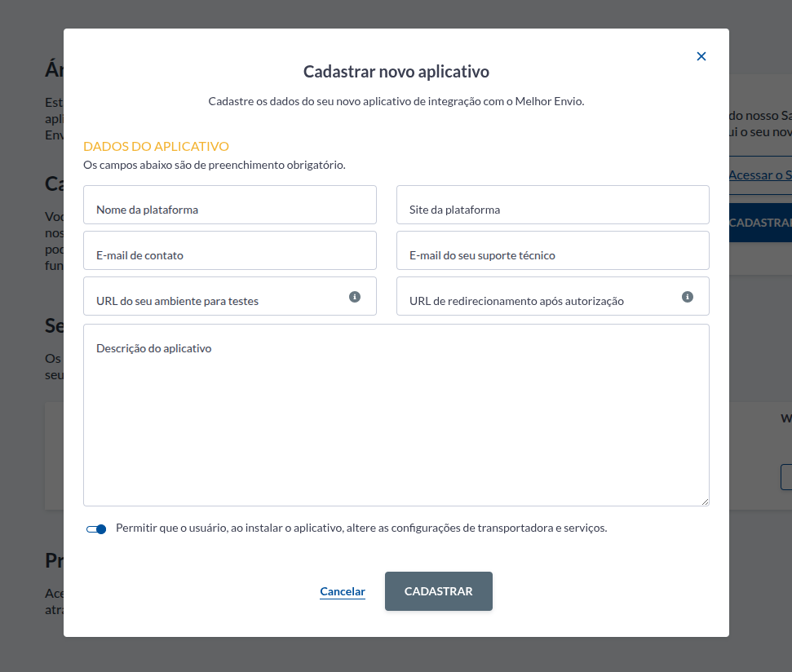This screenshot has height=672, width=792.
Task: Click the URL de redirecionamento após autorização input
Action: pos(538,296)
